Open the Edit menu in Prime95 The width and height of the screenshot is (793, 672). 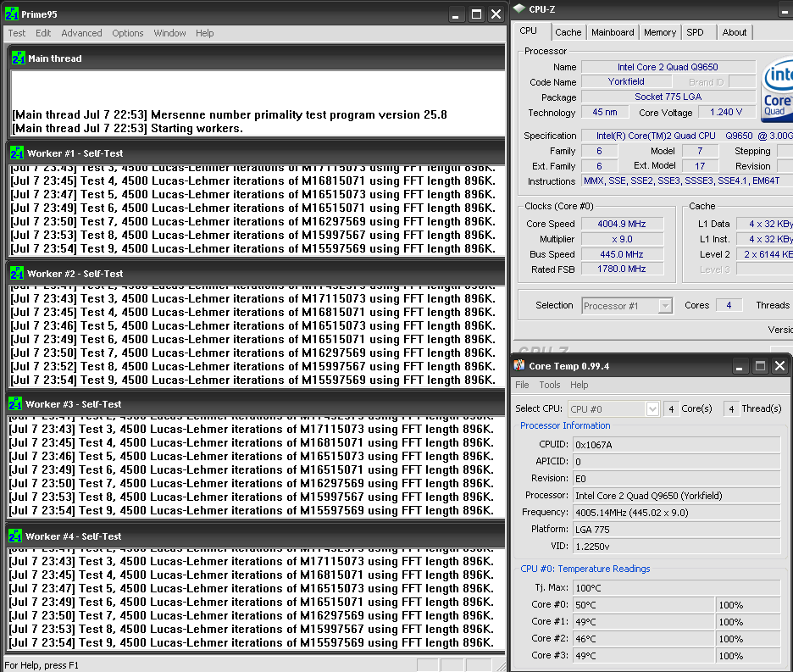43,33
